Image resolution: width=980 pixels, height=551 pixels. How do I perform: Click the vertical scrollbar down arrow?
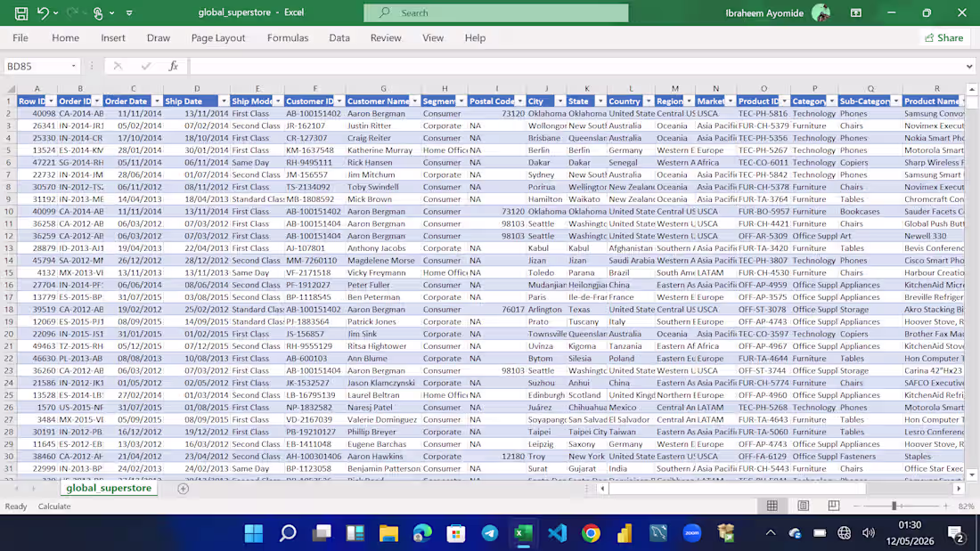[x=972, y=475]
